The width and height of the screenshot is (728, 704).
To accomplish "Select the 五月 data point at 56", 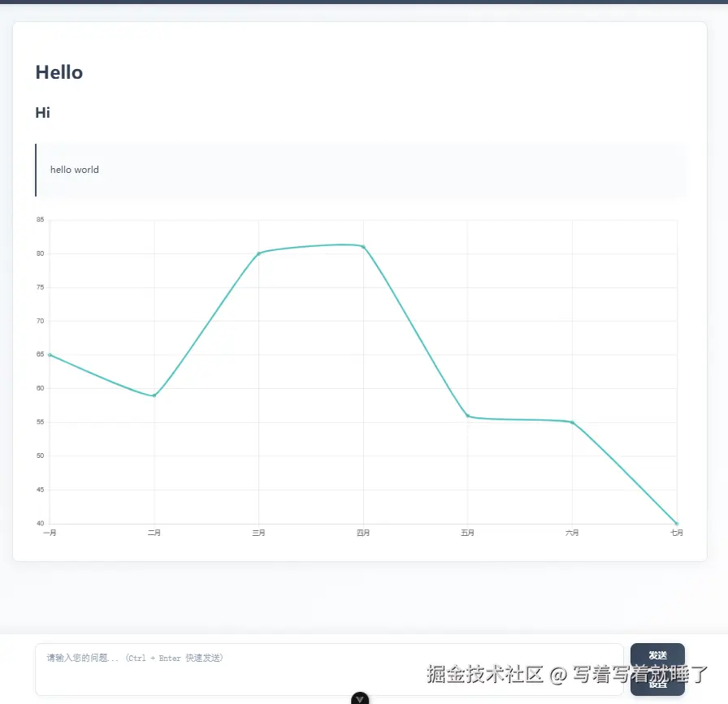I will (467, 416).
